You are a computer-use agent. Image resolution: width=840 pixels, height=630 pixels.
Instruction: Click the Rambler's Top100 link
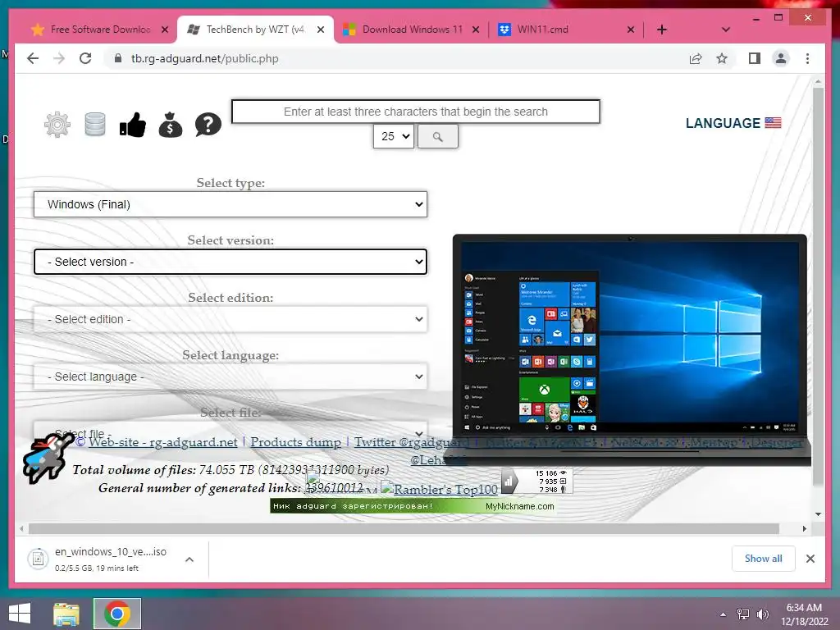(x=440, y=489)
